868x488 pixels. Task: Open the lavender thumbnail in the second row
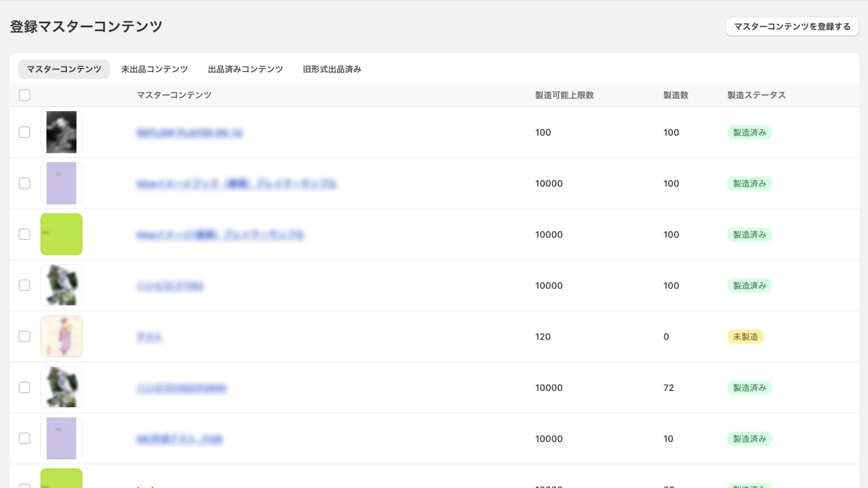tap(61, 183)
